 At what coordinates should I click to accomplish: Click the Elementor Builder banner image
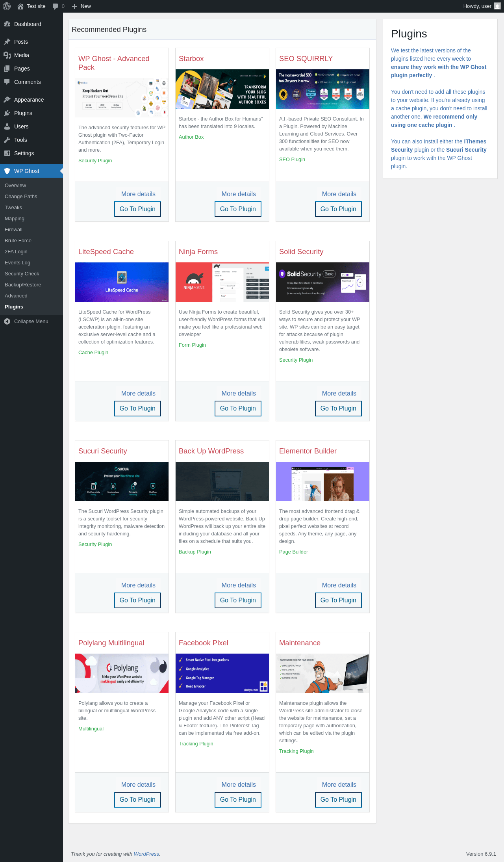click(322, 481)
